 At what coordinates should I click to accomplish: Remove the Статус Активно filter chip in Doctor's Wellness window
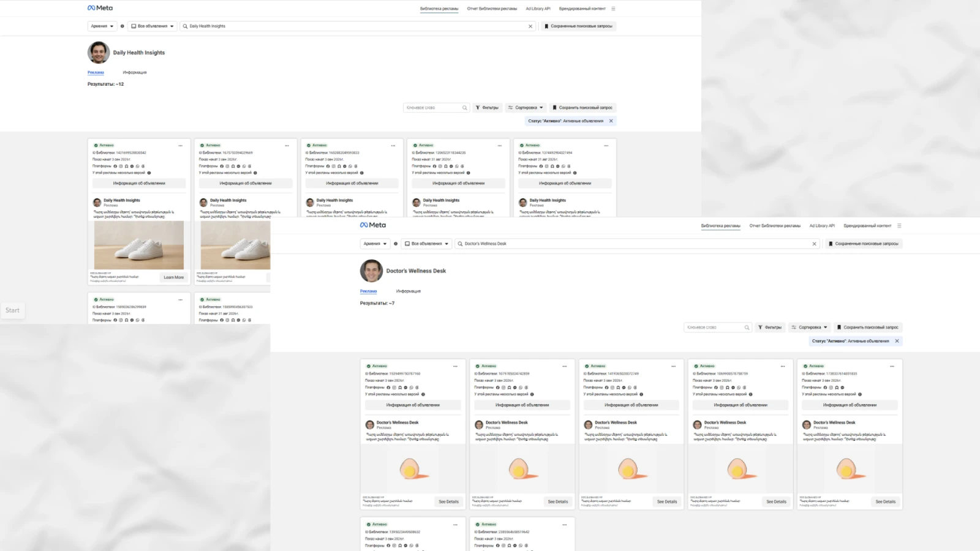(897, 341)
